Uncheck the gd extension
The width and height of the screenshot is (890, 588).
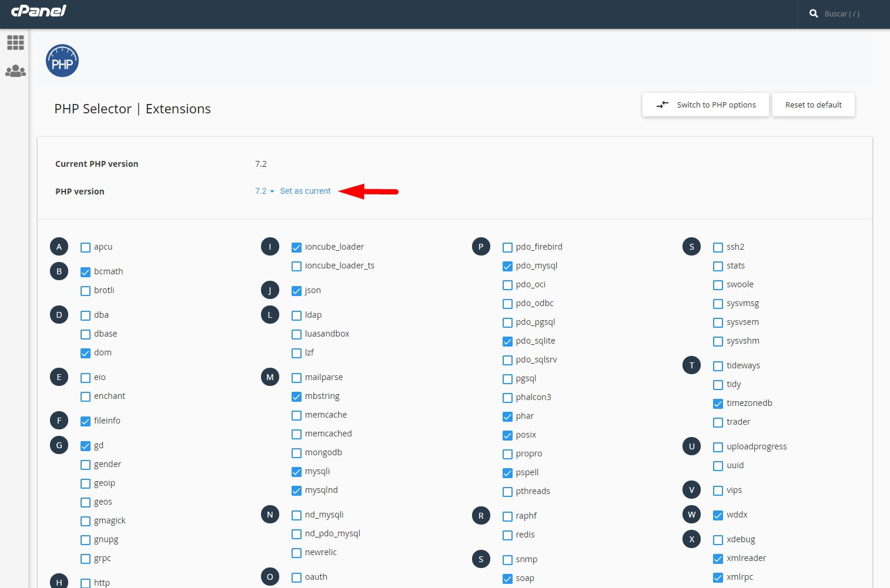point(85,446)
